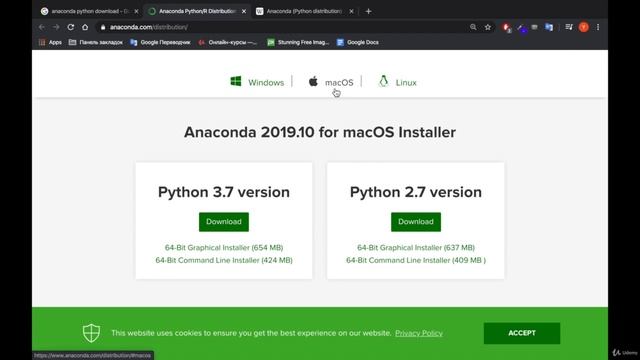Switch to the Anaconda (Python distribution) tab
This screenshot has width=640, height=360.
pos(304,11)
